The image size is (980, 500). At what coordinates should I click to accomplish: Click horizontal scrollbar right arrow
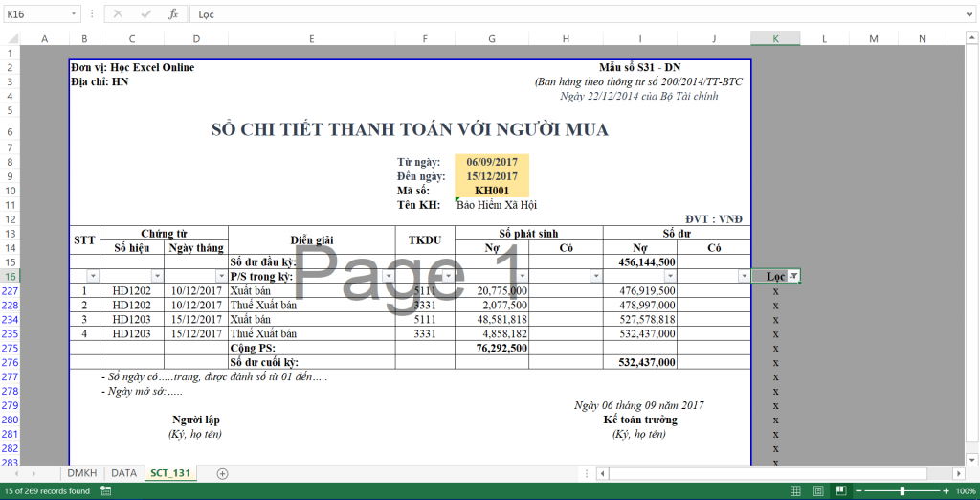[958, 474]
